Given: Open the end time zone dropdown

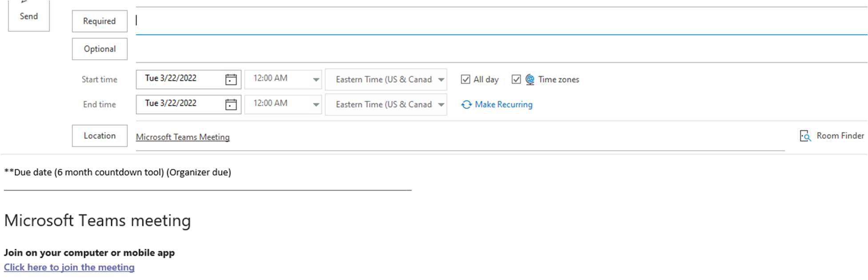Looking at the screenshot, I should tap(441, 104).
